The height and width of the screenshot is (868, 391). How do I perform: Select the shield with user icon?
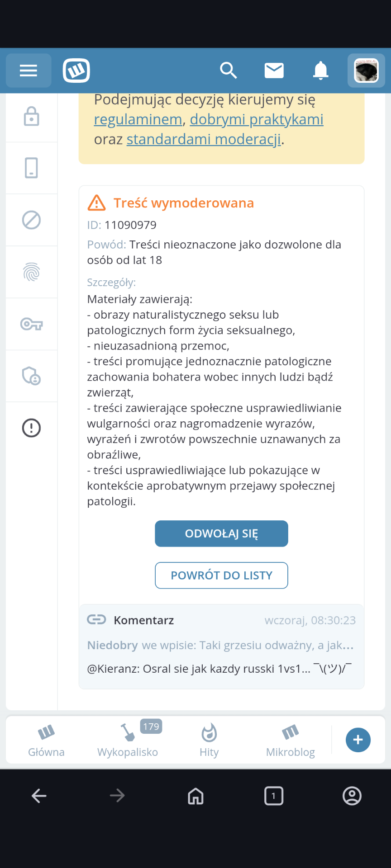coord(32,376)
